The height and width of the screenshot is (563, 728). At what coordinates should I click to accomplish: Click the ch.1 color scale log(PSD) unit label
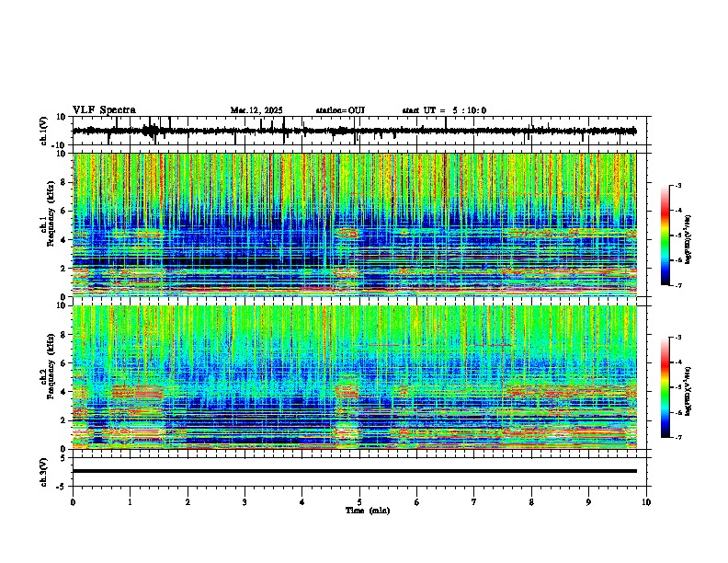click(x=688, y=240)
